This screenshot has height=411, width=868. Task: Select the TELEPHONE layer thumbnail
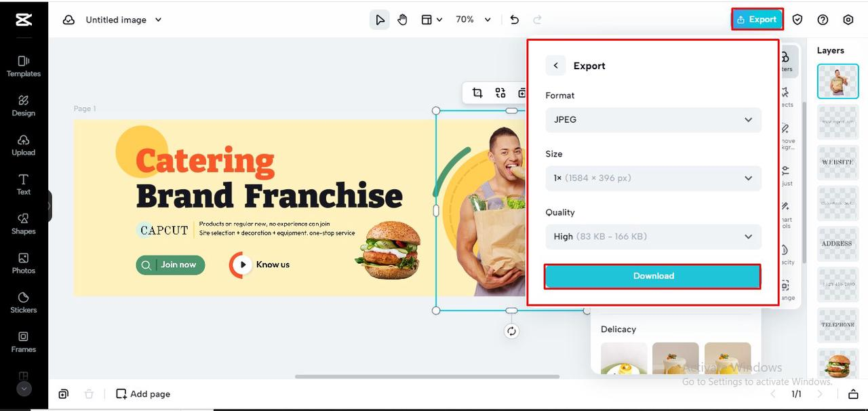837,326
